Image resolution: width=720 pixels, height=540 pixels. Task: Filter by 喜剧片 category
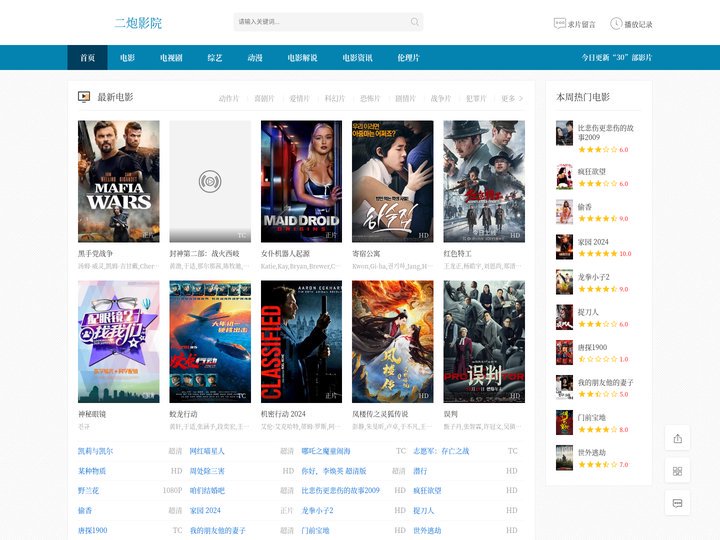[264, 98]
